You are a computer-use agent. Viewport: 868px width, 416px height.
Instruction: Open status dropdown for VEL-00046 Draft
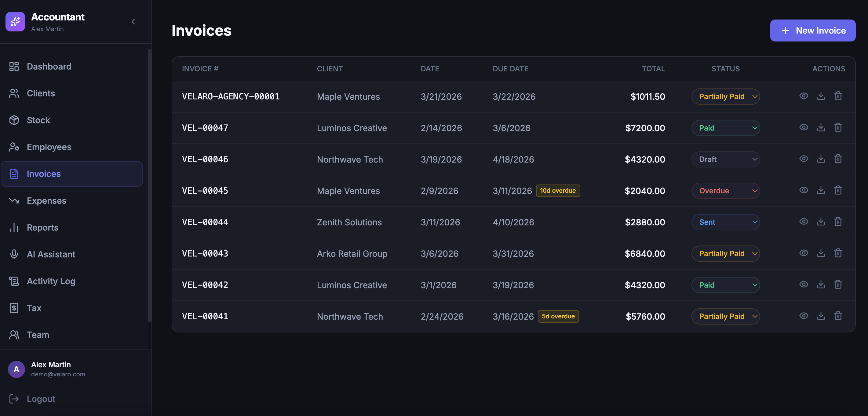pyautogui.click(x=725, y=159)
